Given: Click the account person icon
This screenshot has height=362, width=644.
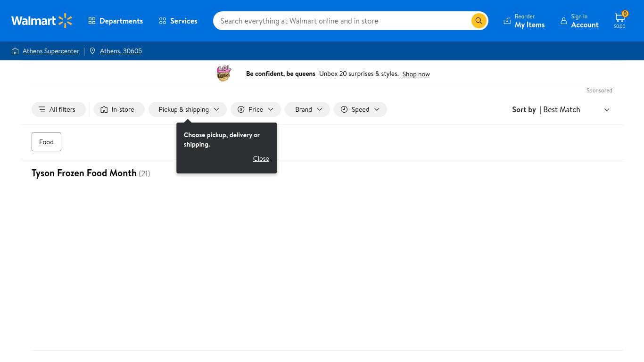Looking at the screenshot, I should coord(564,21).
